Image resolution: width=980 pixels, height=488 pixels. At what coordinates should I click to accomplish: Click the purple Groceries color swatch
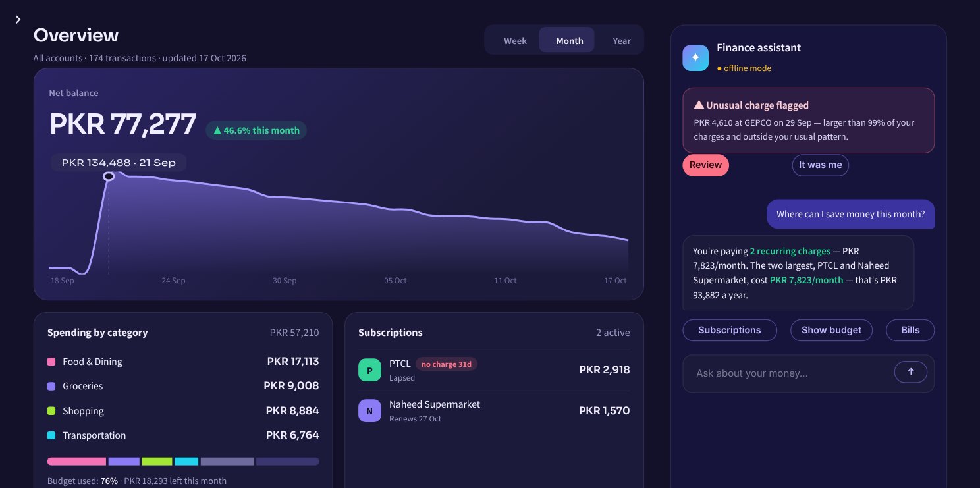(51, 386)
